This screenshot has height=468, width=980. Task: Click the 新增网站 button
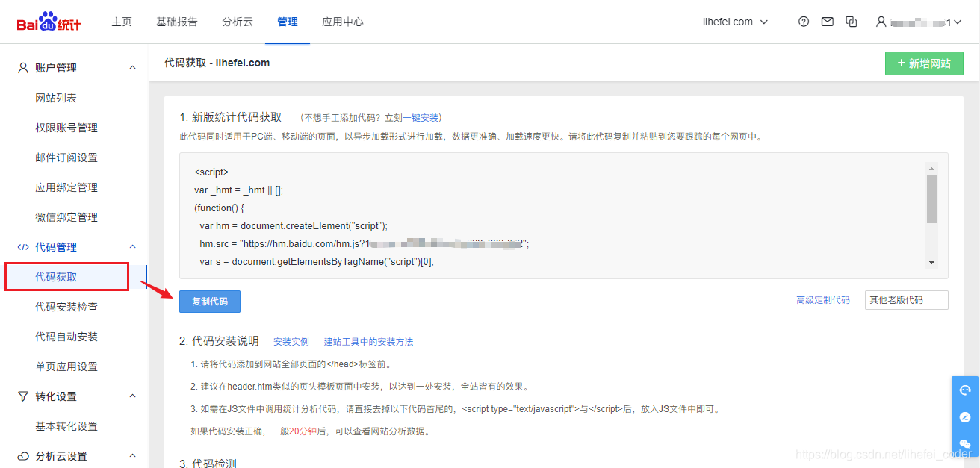coord(924,63)
